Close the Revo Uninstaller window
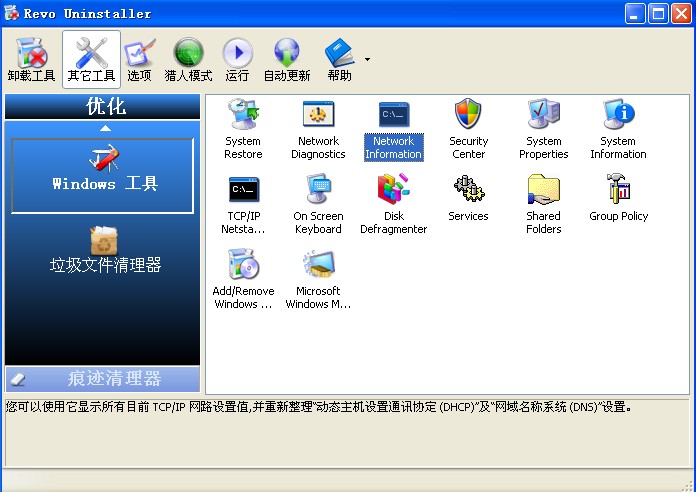Viewport: 696px width, 492px height. [681, 13]
